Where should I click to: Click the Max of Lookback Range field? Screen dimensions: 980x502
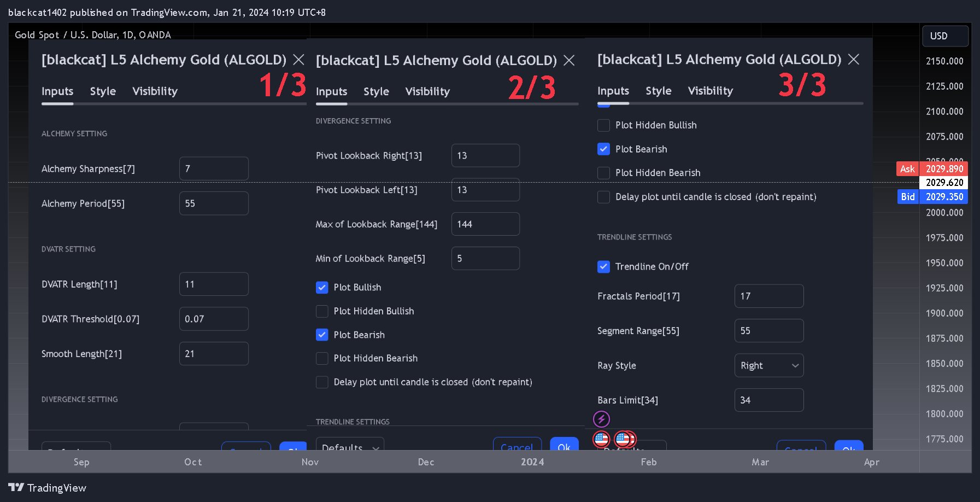[485, 224]
